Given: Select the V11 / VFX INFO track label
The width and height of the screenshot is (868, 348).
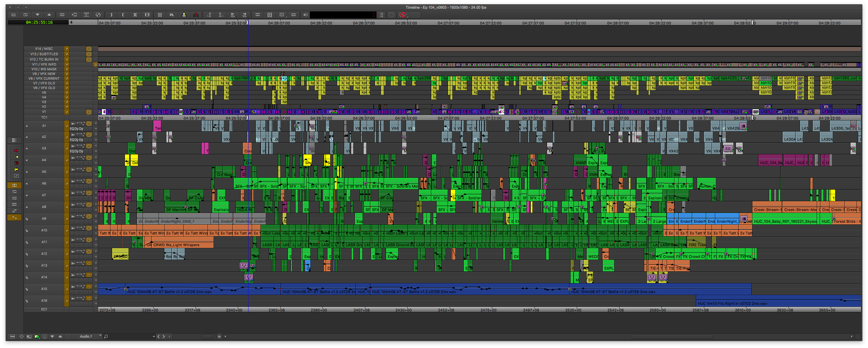Looking at the screenshot, I should click(x=44, y=64).
